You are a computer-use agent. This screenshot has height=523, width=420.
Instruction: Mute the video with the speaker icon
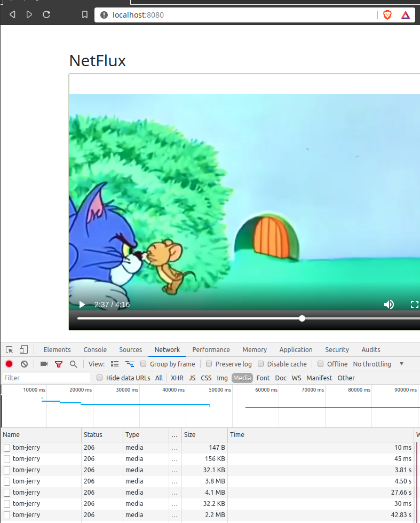(x=389, y=305)
